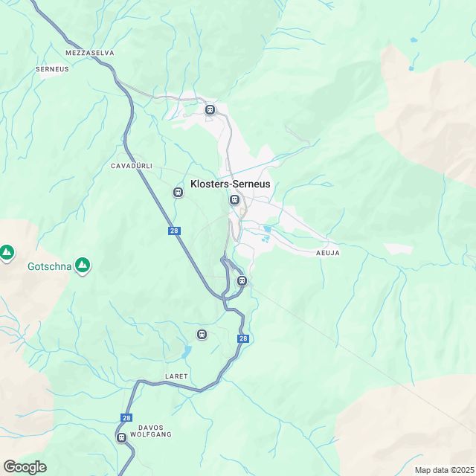The width and height of the screenshot is (476, 476).
Task: Click the route 28 shield near Cavadürli
Action: [x=174, y=231]
